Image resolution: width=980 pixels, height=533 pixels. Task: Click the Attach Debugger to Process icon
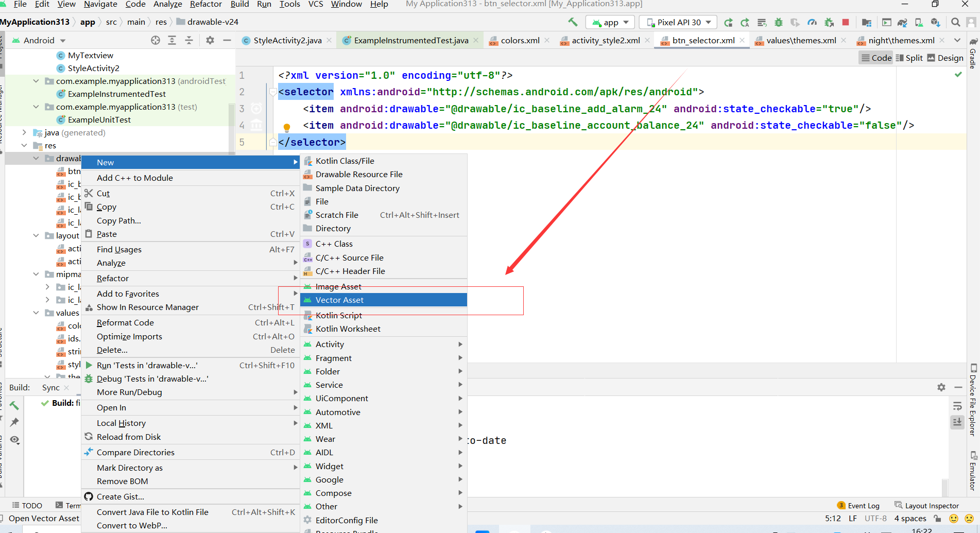pyautogui.click(x=829, y=22)
